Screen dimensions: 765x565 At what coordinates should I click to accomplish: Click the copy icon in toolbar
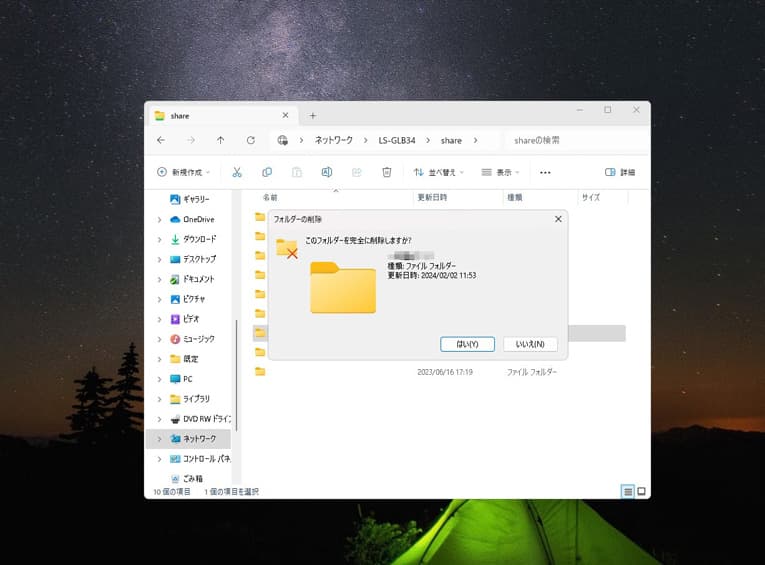(267, 172)
